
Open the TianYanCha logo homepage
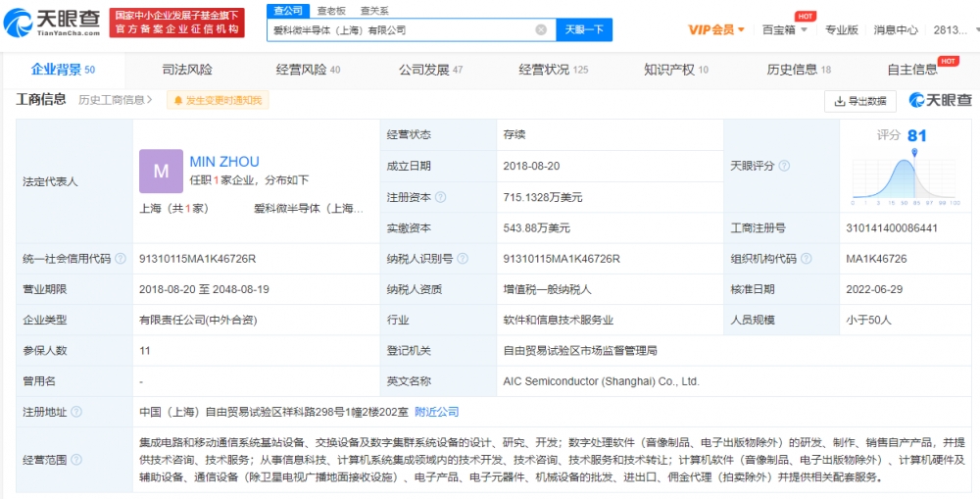click(x=51, y=24)
